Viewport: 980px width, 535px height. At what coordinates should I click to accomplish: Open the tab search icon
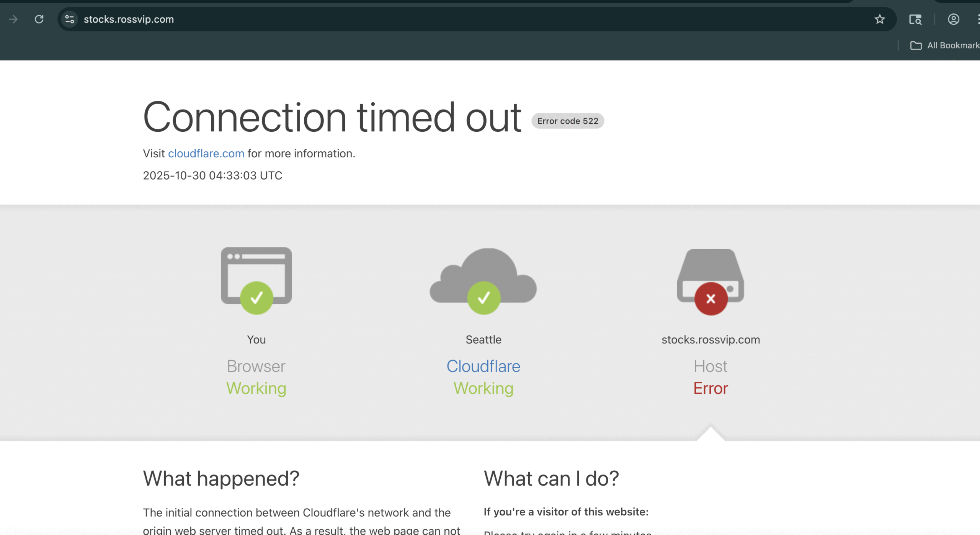(915, 19)
